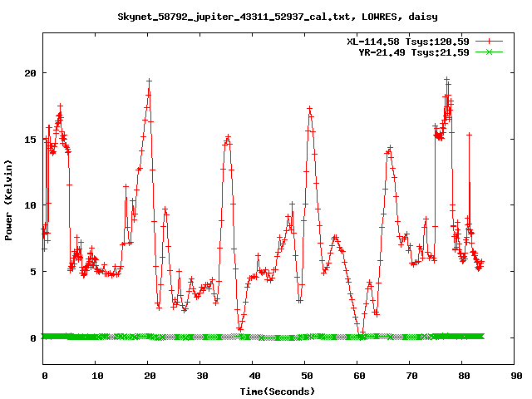Click x-axis tick label 30
The width and height of the screenshot is (532, 399).
[x=202, y=376]
